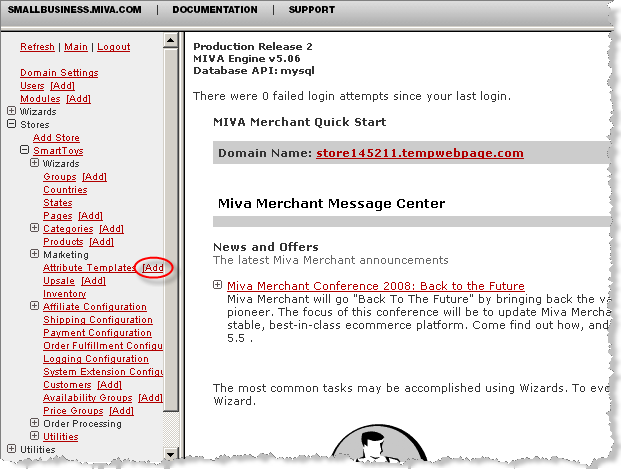Click Add next to Modules
The height and width of the screenshot is (469, 621).
[x=78, y=99]
